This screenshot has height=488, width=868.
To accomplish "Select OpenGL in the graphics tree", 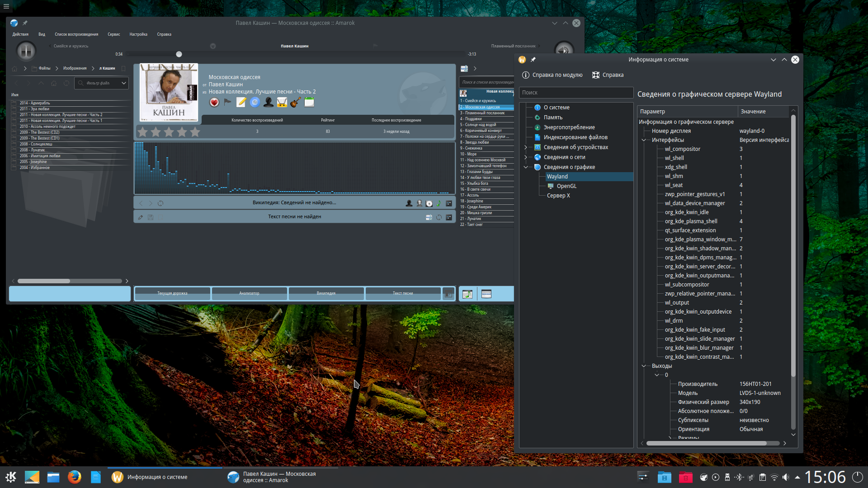I will pyautogui.click(x=566, y=186).
